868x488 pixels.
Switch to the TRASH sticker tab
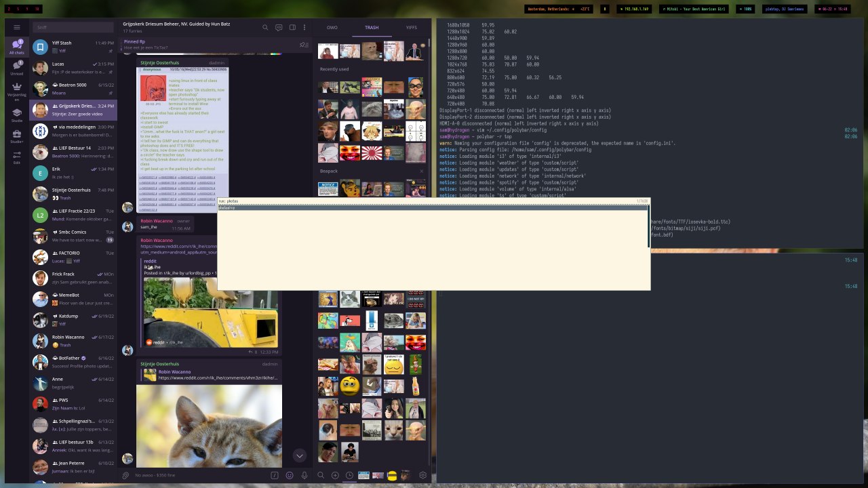(372, 28)
